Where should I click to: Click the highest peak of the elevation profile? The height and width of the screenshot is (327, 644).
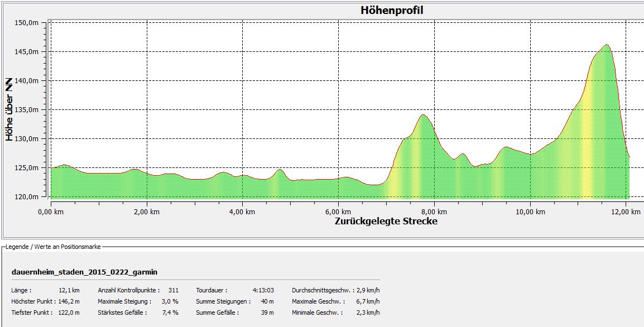pos(606,45)
